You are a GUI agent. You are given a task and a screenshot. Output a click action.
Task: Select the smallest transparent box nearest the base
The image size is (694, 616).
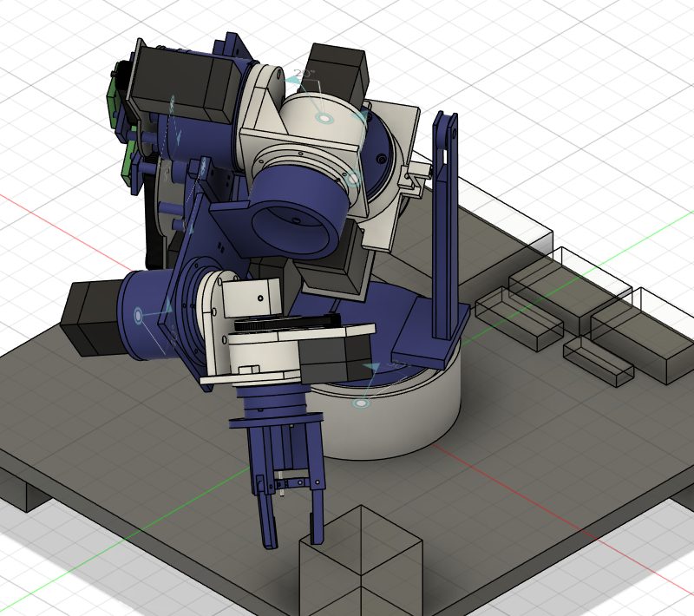pos(599,362)
